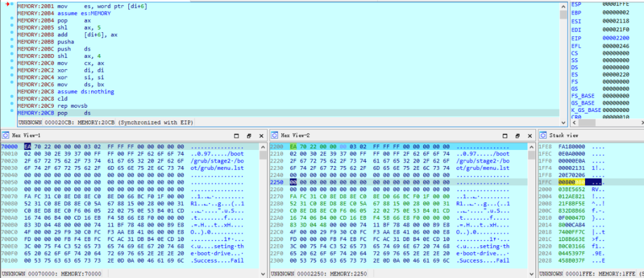Maximize the Hex View-1 panel

[236, 136]
